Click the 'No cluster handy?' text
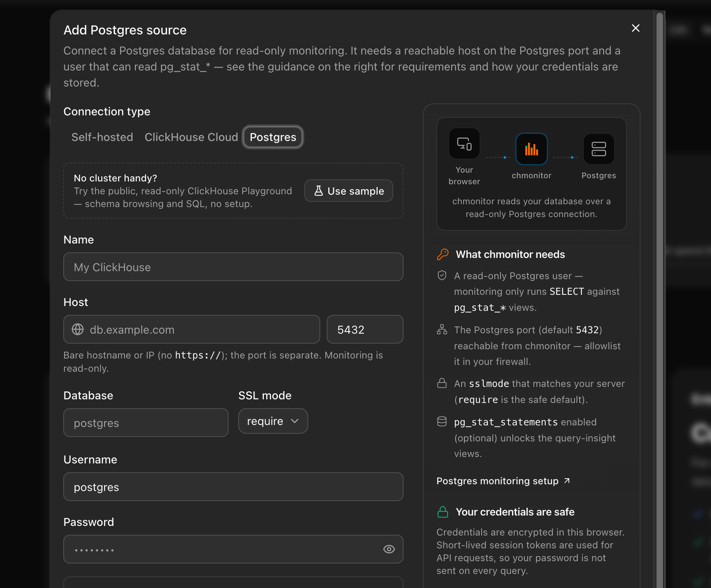711x588 pixels. pyautogui.click(x=116, y=178)
